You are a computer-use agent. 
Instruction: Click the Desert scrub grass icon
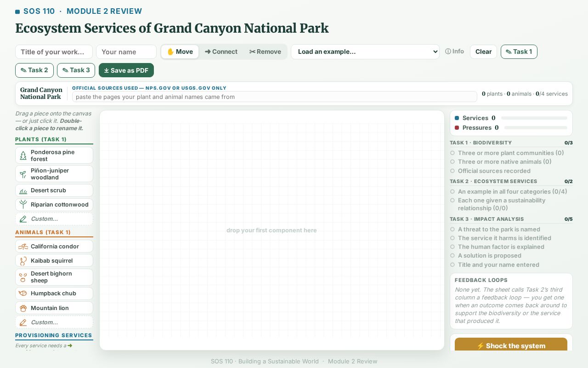point(23,190)
